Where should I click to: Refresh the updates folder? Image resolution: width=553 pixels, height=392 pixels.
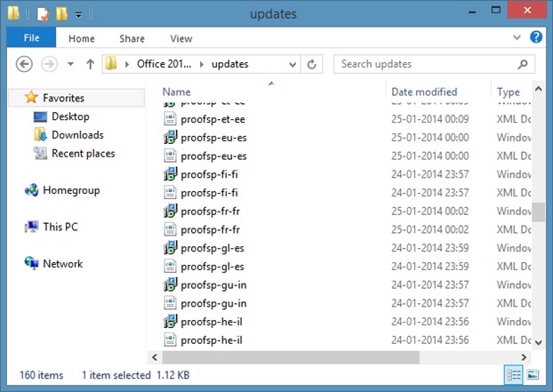pyautogui.click(x=311, y=65)
